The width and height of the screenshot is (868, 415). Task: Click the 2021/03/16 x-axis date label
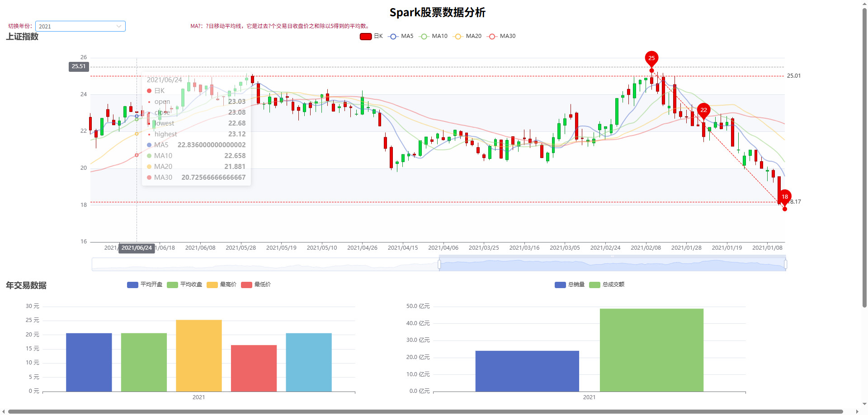tap(524, 248)
